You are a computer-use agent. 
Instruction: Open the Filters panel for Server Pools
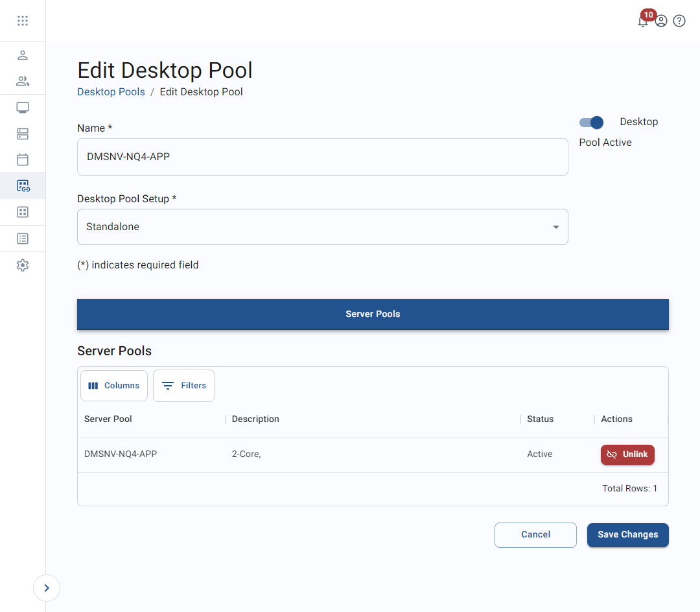coord(183,386)
